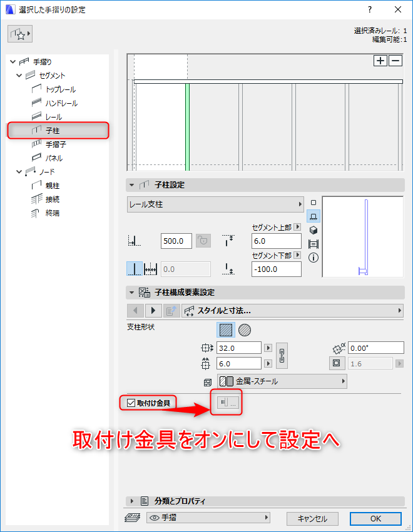Viewport: 413px width, 532px height.
Task: Click the page list icon button
Action: coord(171,311)
